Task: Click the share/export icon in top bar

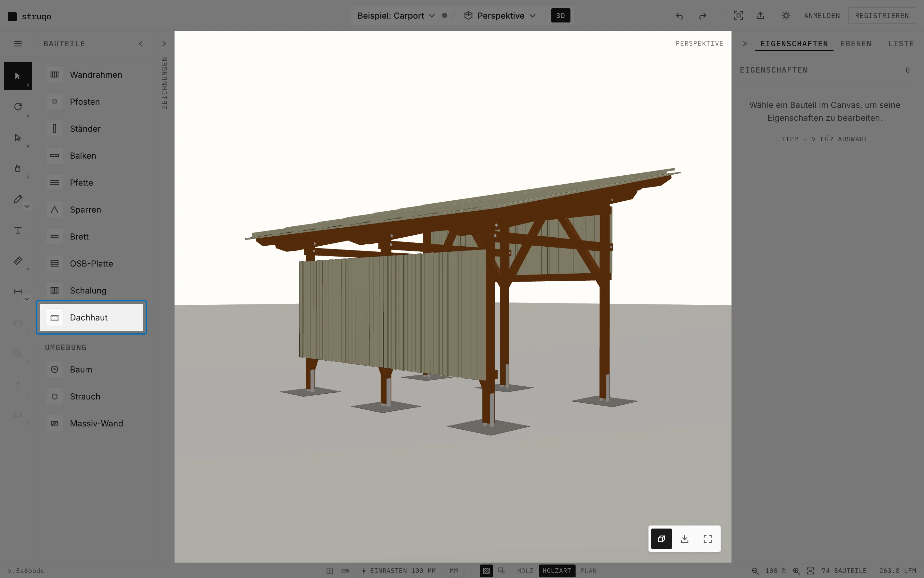Action: [x=760, y=16]
